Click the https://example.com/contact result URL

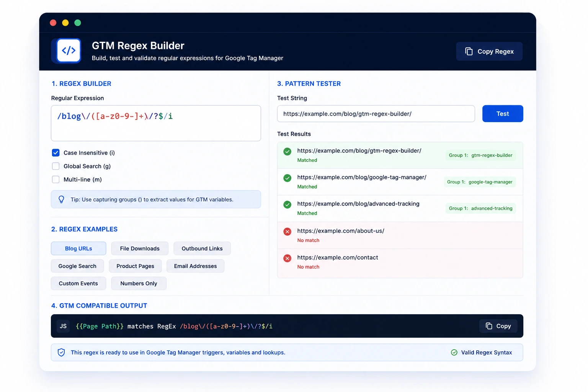(338, 258)
